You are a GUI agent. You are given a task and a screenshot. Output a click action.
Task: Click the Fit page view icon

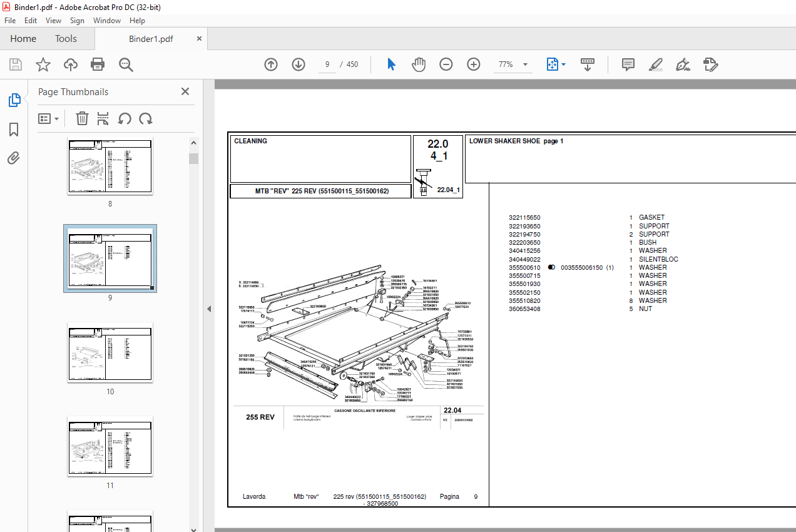click(x=552, y=64)
